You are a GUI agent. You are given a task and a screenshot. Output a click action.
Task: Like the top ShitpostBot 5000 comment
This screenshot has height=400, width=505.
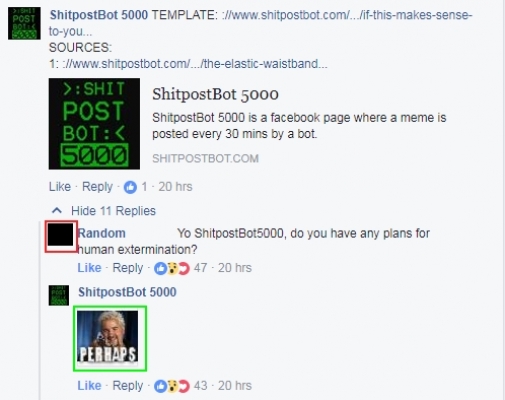coord(60,187)
